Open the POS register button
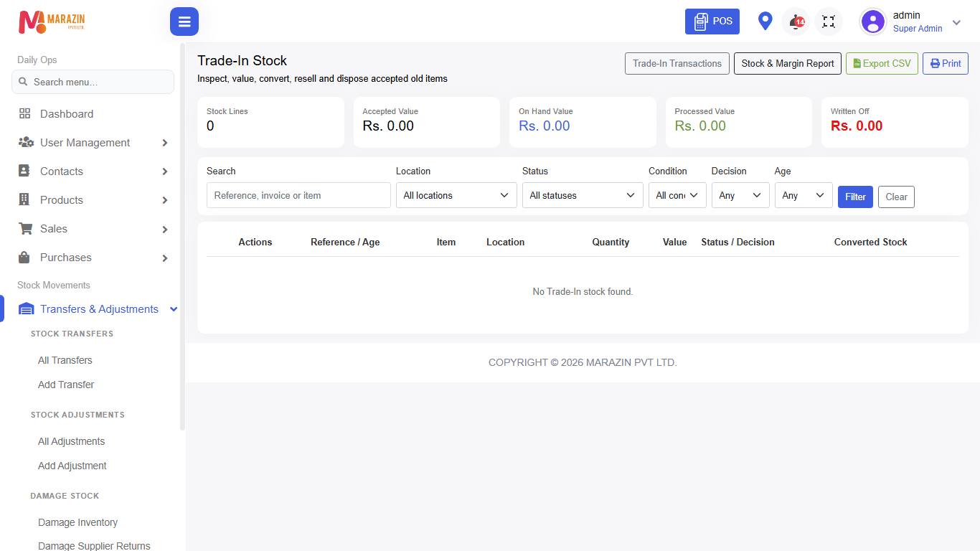This screenshot has height=551, width=980. 712,22
